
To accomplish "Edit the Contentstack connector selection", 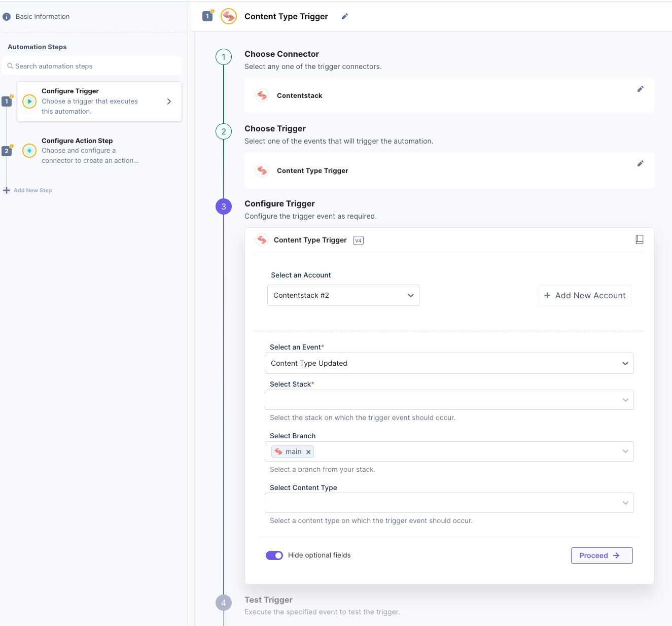I will [x=640, y=89].
